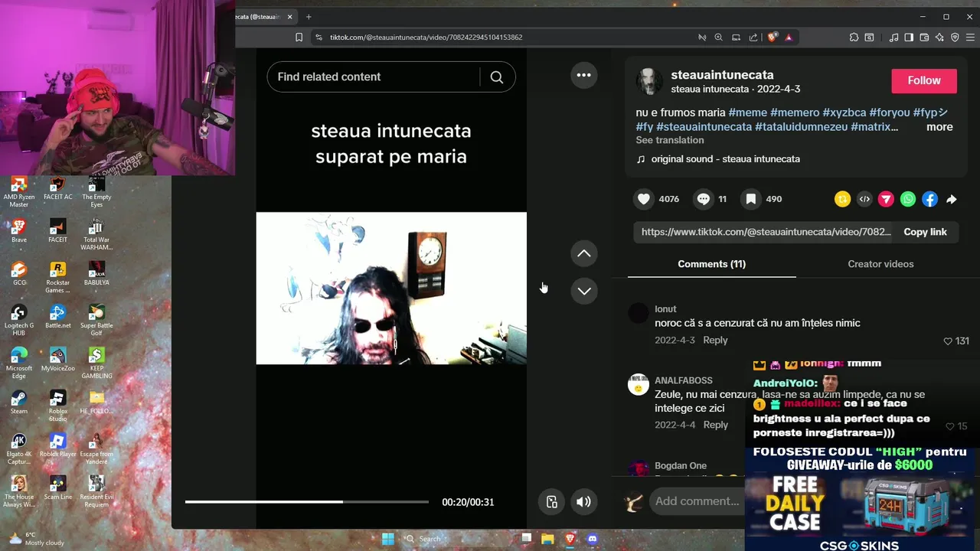Image resolution: width=980 pixels, height=551 pixels.
Task: Open original sound - steaua intunecata link
Action: point(725,159)
